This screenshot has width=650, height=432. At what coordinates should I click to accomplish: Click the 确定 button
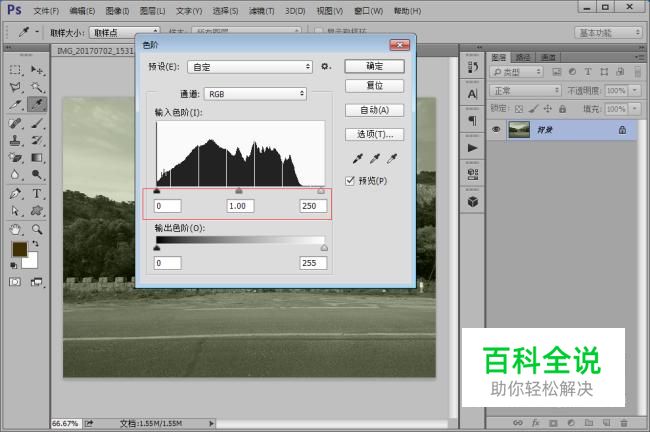[374, 66]
